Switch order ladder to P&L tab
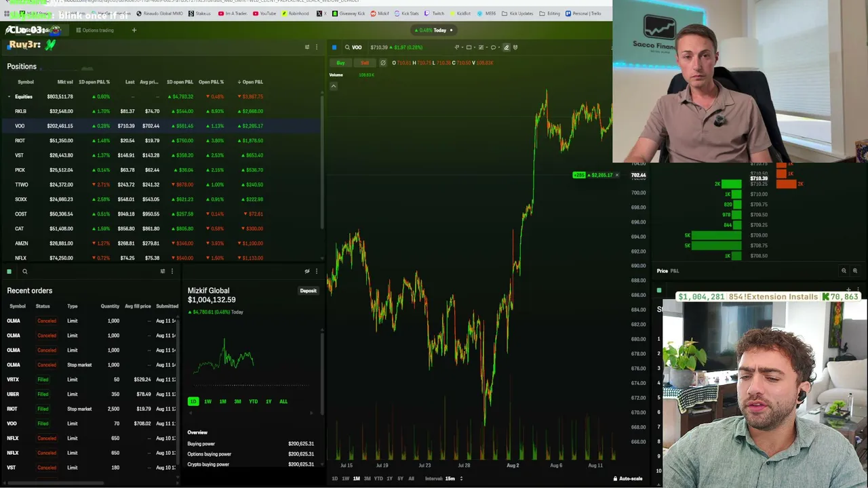This screenshot has width=868, height=488. pyautogui.click(x=675, y=271)
